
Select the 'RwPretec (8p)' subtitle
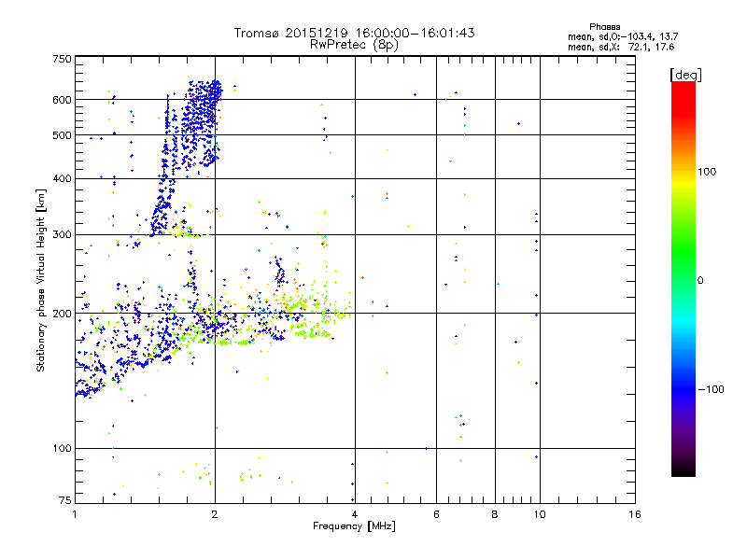pyautogui.click(x=354, y=45)
